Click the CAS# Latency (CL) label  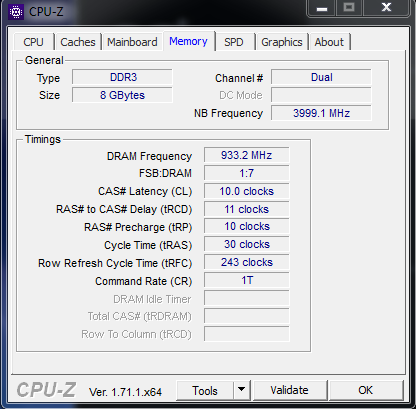[145, 191]
